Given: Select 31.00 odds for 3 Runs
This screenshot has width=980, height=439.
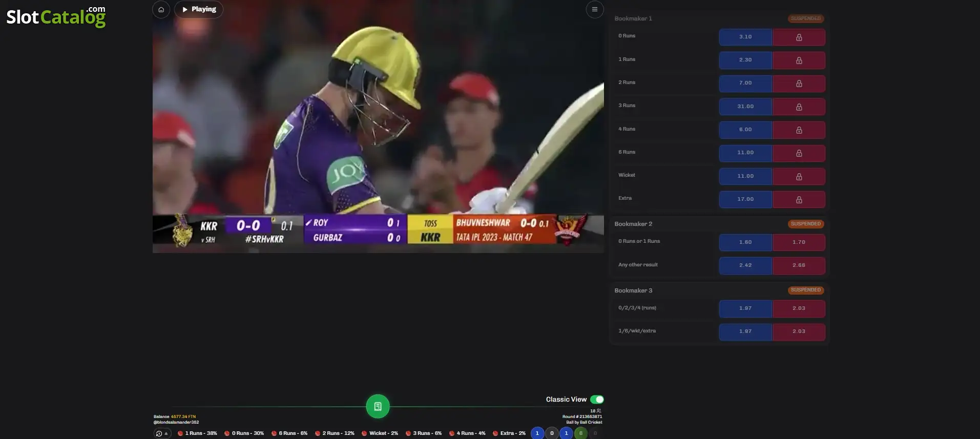Looking at the screenshot, I should 745,107.
